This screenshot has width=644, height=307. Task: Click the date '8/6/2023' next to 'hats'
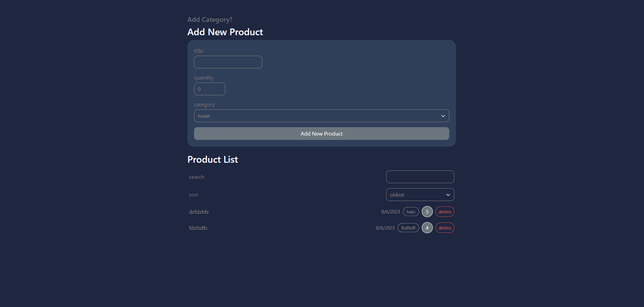tap(390, 211)
